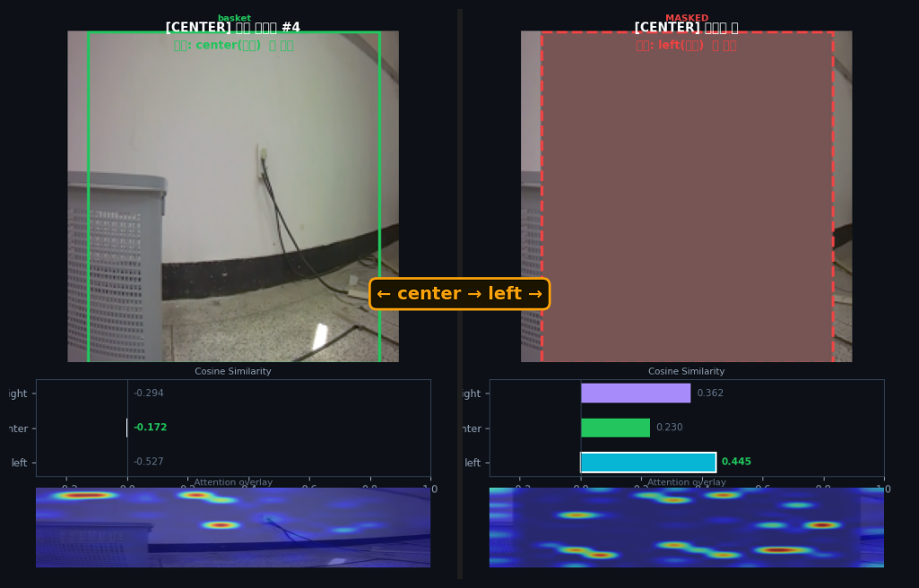Viewport: 919px width, 588px height.
Task: Click the bold green value -0.172
Action: pos(150,428)
